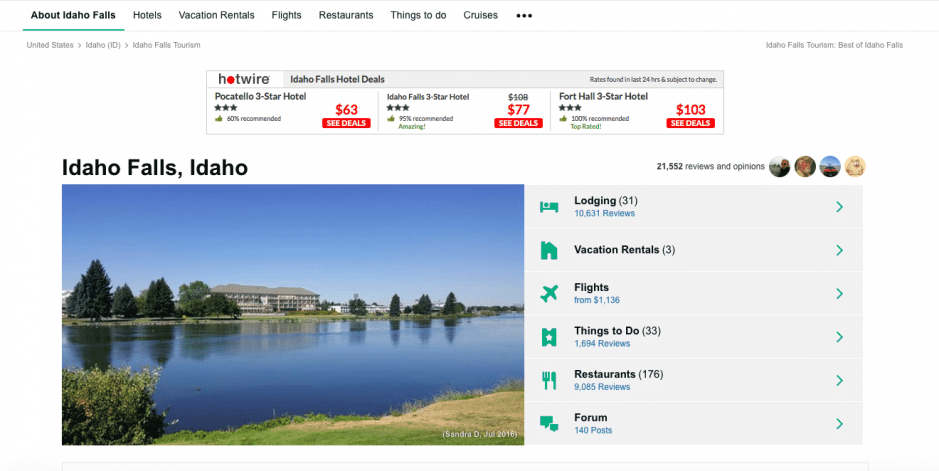Click the Things to Do (33) heading
Screen dimensions: 939x471
617,330
